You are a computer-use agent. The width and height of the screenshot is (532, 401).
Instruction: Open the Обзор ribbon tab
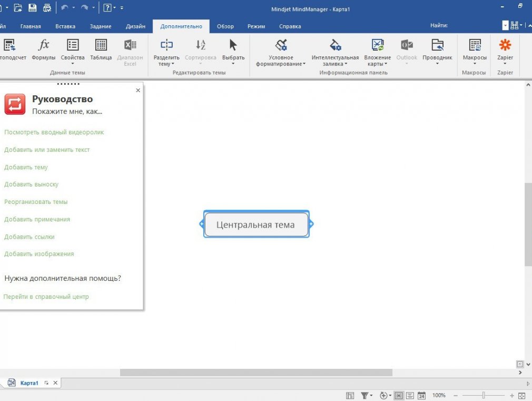tap(225, 26)
